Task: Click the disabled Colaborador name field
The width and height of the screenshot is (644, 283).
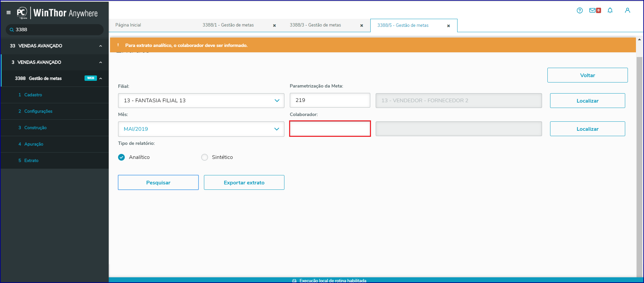Action: click(x=459, y=129)
